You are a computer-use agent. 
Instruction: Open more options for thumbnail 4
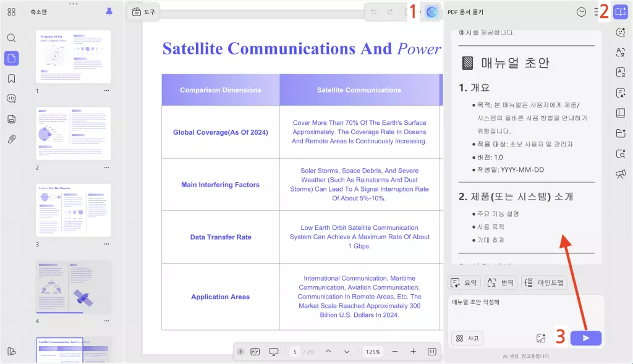click(106, 321)
